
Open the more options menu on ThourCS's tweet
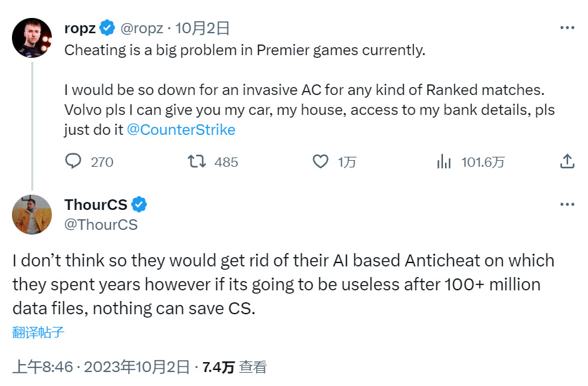(567, 204)
